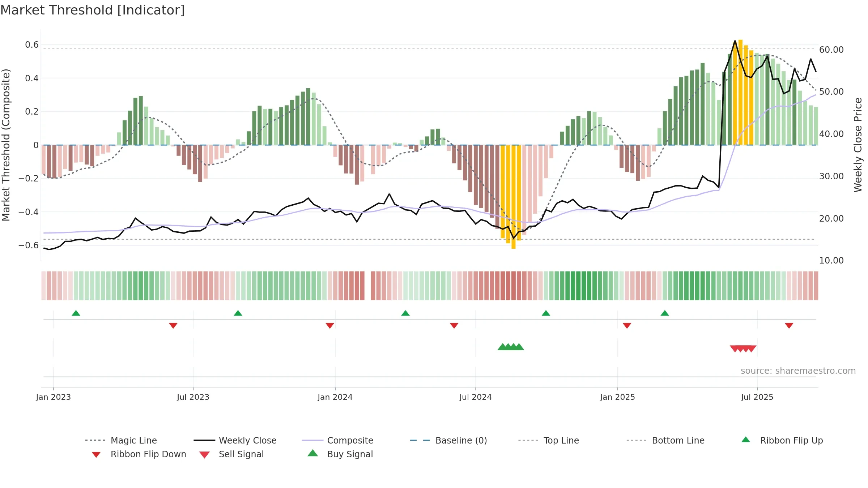Click the Ribbon Flip Up marker between Jan 2024 and Jul 2024
Screen dimensions: 868x488
[405, 313]
